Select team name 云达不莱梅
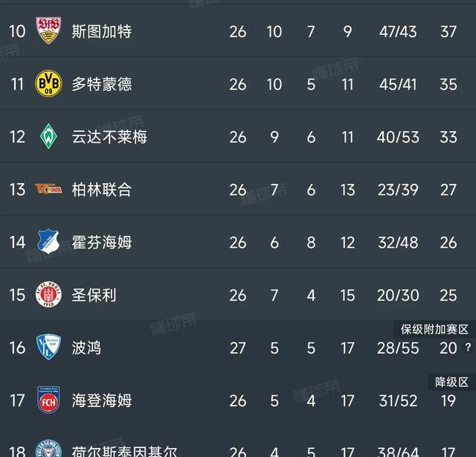This screenshot has height=457, width=476. pyautogui.click(x=109, y=137)
